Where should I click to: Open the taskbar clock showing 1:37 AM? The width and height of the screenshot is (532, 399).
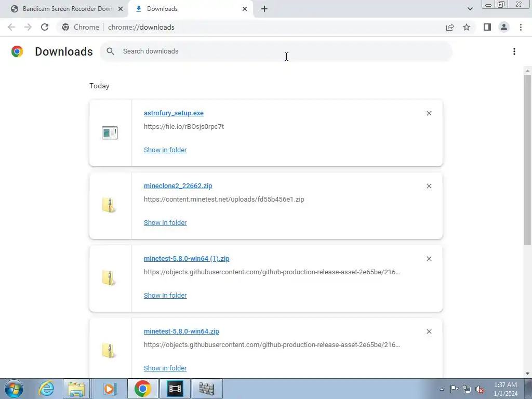506,389
